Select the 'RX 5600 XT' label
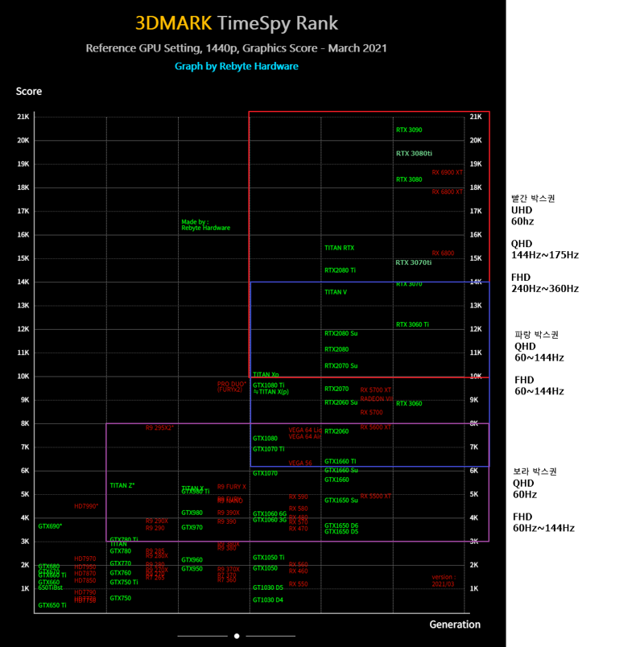The height and width of the screenshot is (647, 644). (376, 427)
